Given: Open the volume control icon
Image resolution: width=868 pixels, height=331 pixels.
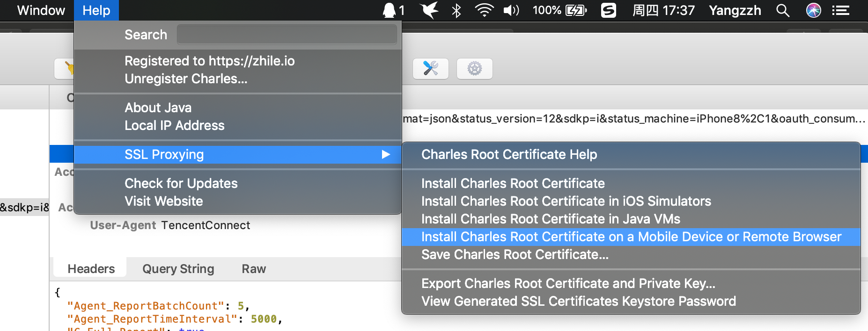Looking at the screenshot, I should [511, 10].
